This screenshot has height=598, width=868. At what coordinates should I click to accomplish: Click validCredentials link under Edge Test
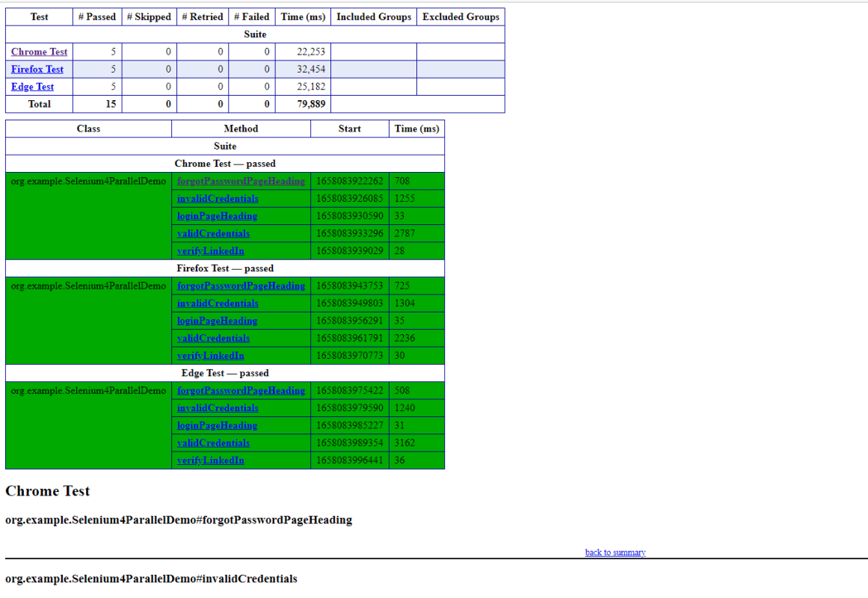(213, 443)
